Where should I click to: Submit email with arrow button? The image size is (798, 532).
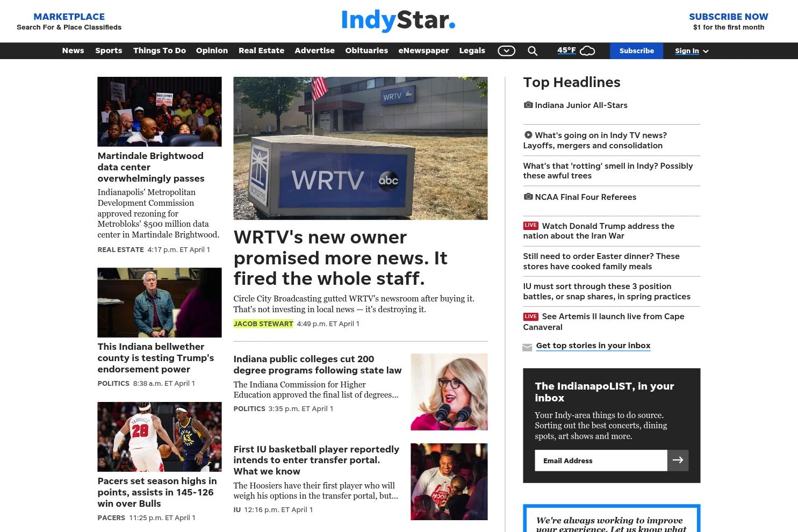(678, 461)
